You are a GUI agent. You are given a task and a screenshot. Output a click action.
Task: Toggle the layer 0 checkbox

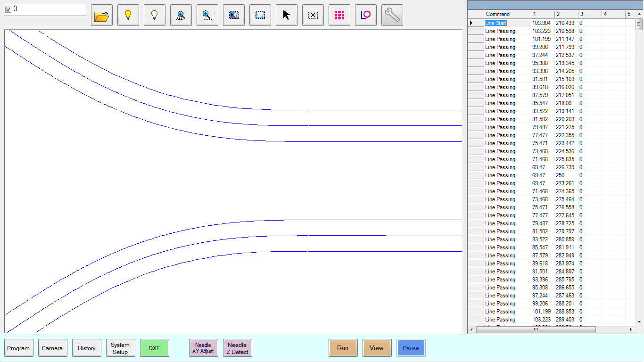(8, 9)
